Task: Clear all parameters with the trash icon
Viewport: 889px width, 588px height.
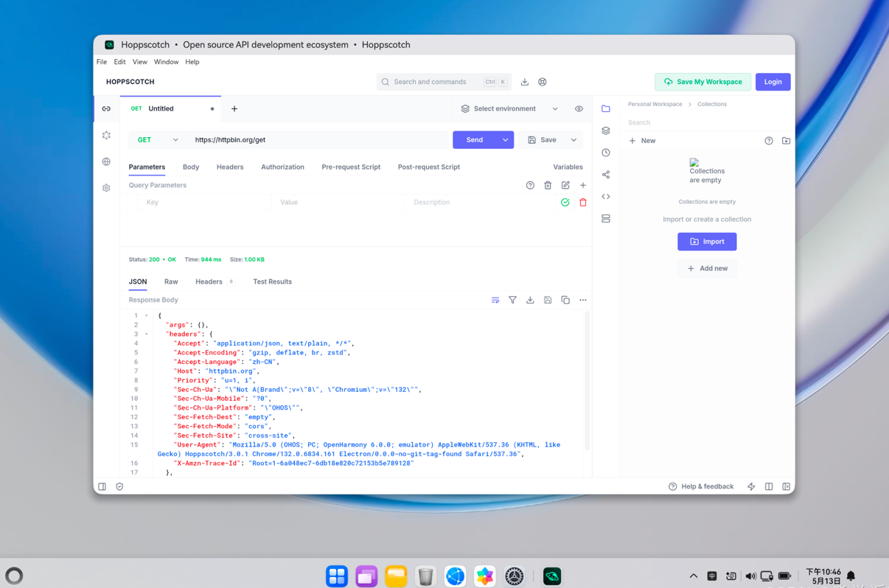Action: coord(548,186)
